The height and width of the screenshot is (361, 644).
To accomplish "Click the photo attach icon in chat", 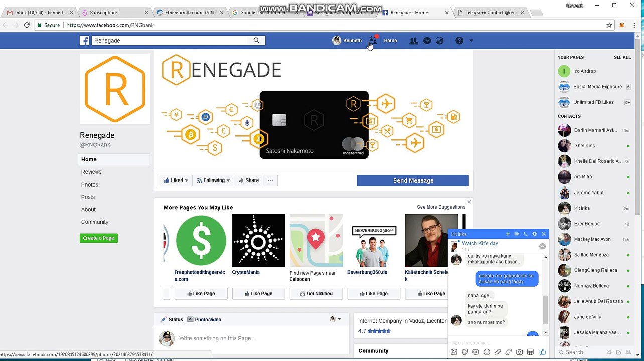I will coord(454,352).
